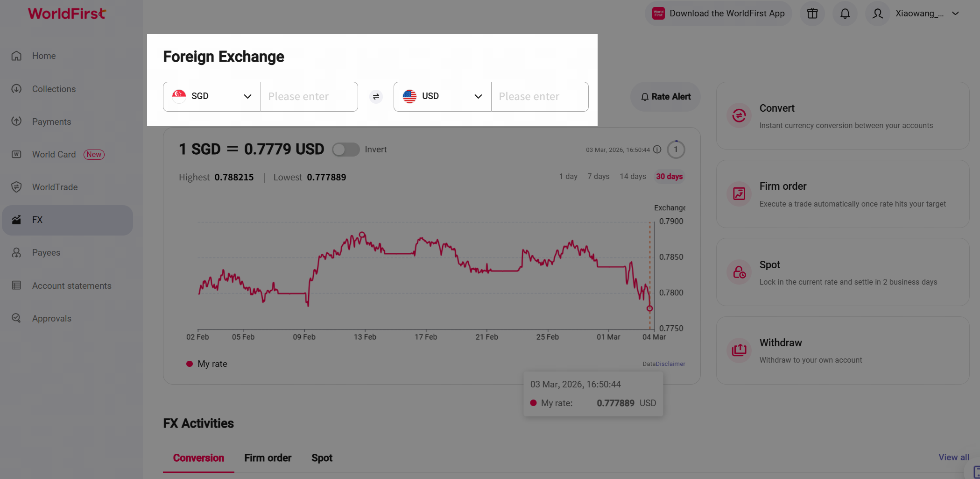Toggle the Invert rate switch
The image size is (980, 479).
pos(345,150)
